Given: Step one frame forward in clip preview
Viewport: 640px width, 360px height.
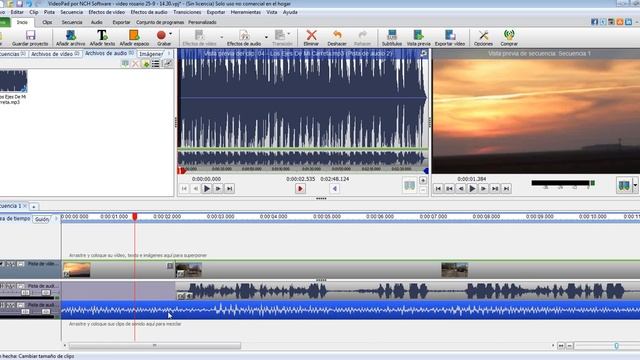Looking at the screenshot, I should [x=218, y=189].
